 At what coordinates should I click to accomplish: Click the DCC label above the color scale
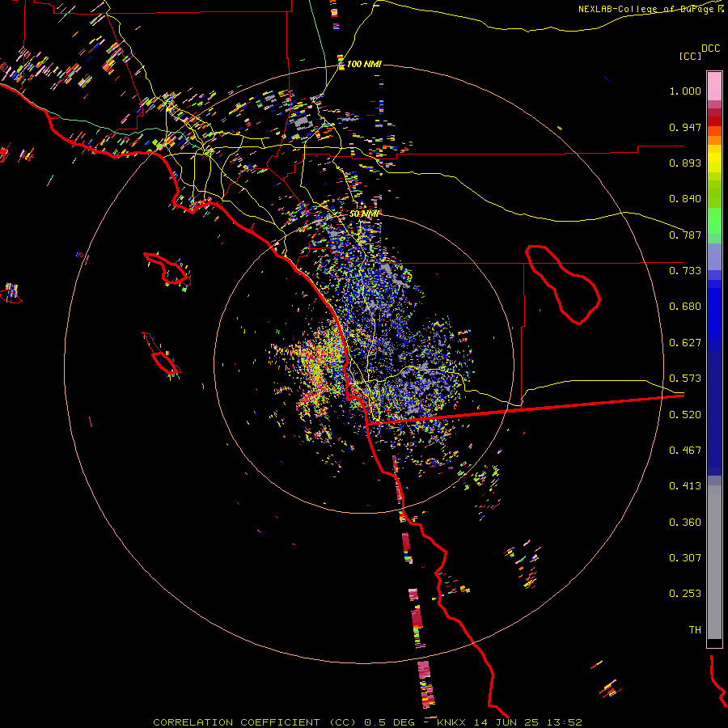click(x=710, y=49)
